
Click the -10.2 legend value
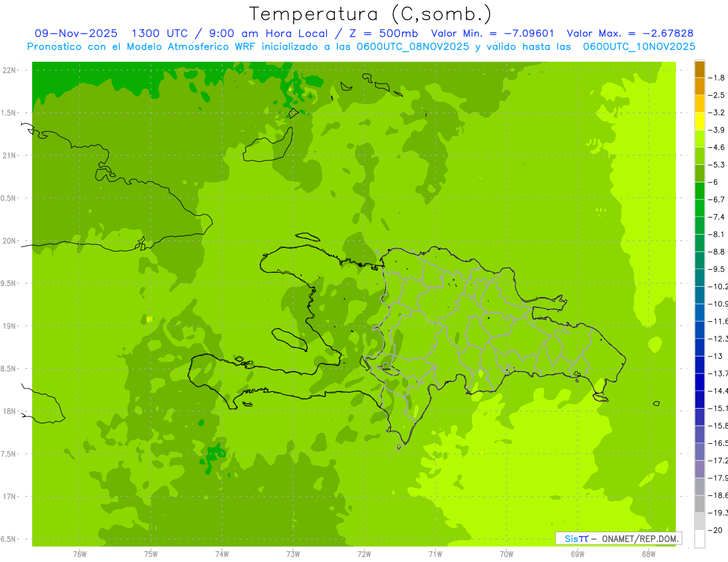(x=718, y=287)
